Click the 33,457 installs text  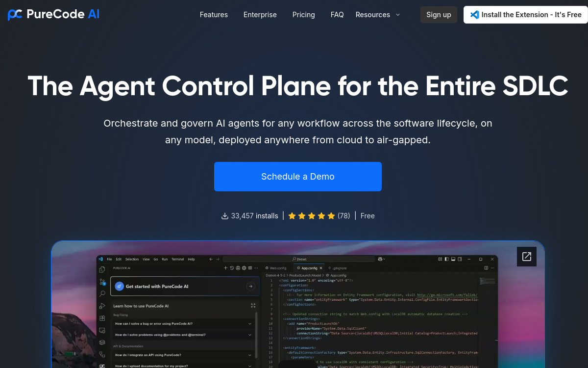coord(254,216)
